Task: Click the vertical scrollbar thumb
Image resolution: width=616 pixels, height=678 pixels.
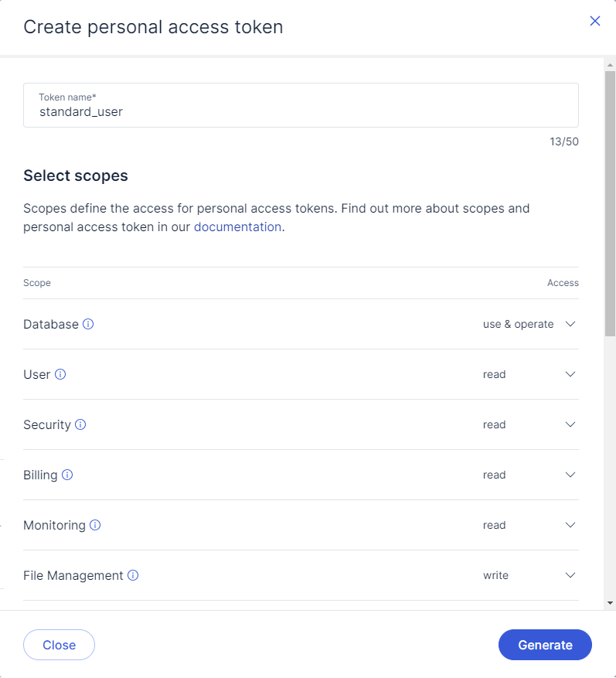Action: pyautogui.click(x=610, y=201)
